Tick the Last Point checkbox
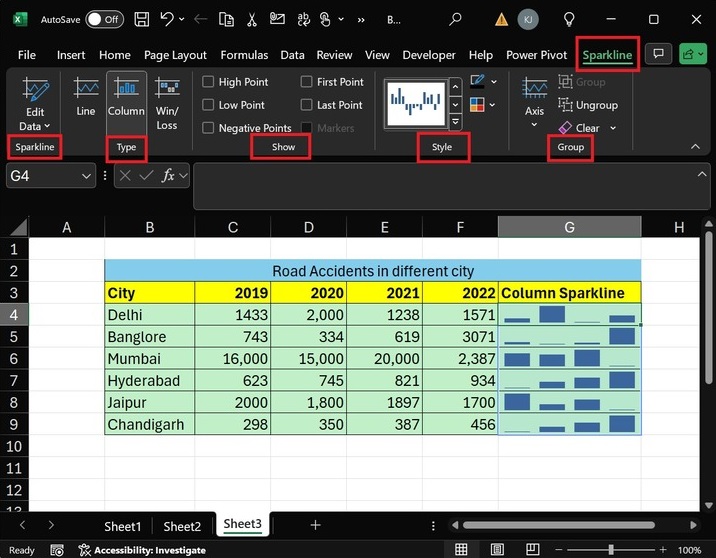Viewport: 716px width, 558px height. (307, 105)
